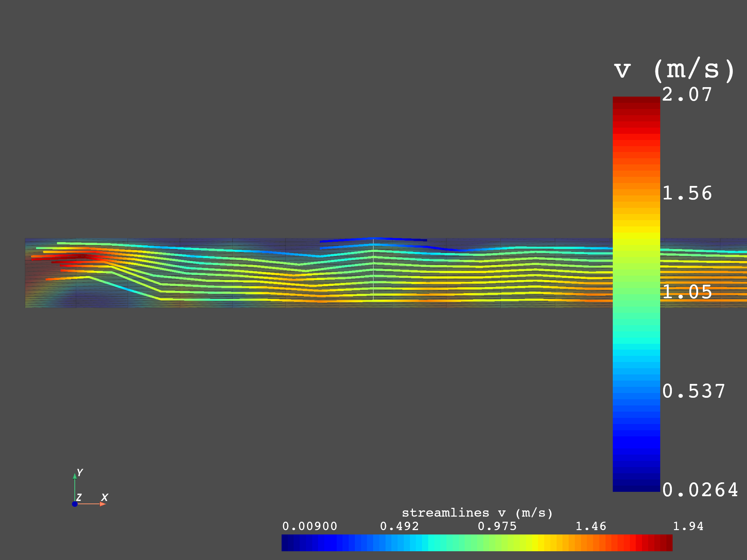Screen dimensions: 747x560
Task: Click the orientation axes widget
Action: click(x=89, y=488)
